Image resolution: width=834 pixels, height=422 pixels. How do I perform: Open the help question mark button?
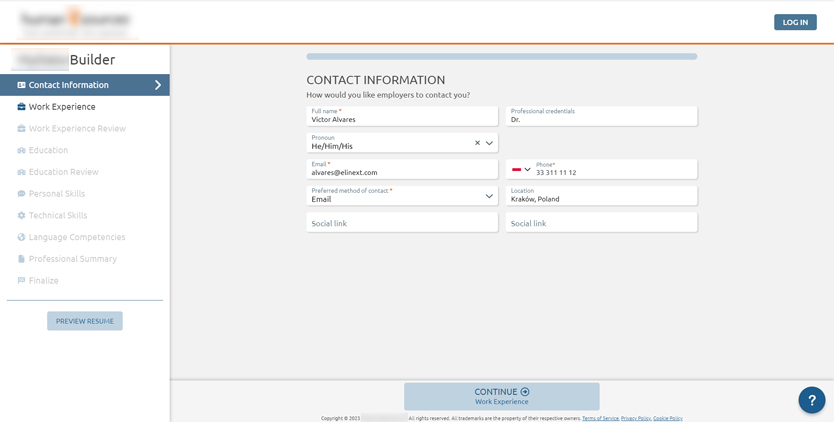pos(811,400)
